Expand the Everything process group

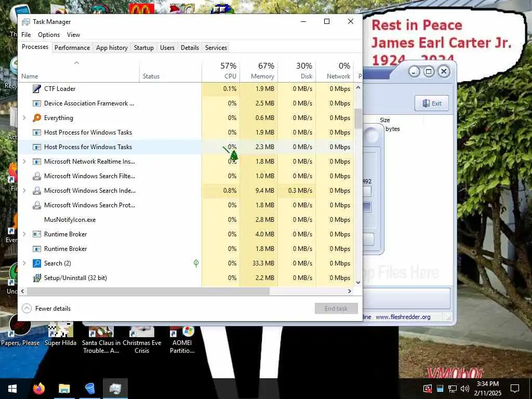pyautogui.click(x=24, y=118)
